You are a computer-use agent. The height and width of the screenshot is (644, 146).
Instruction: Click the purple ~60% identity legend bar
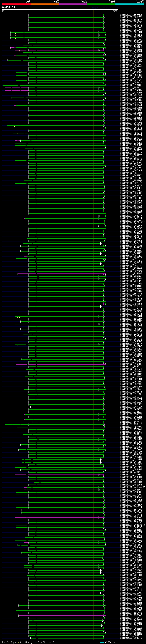(x=73, y=4)
